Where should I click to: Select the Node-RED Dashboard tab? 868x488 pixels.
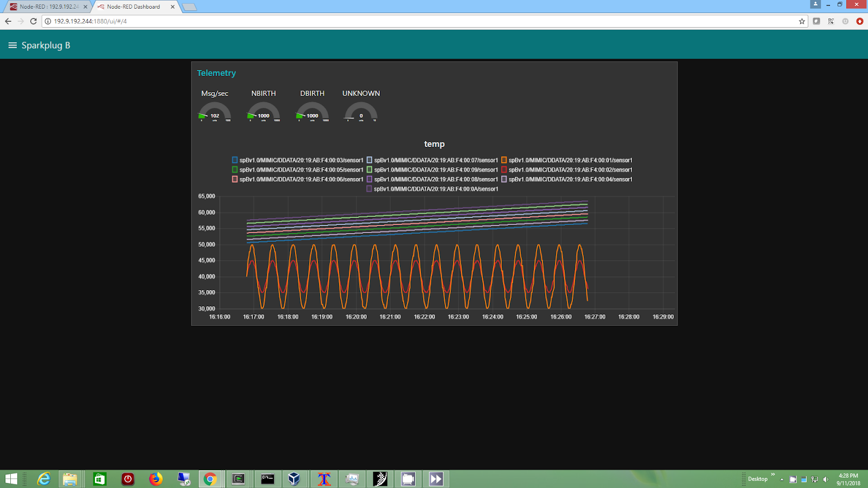133,7
